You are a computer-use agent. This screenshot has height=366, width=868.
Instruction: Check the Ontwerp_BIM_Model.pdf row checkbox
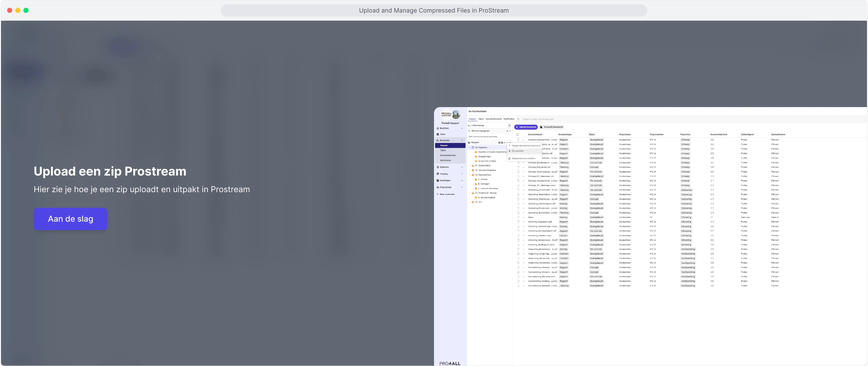[x=518, y=167]
